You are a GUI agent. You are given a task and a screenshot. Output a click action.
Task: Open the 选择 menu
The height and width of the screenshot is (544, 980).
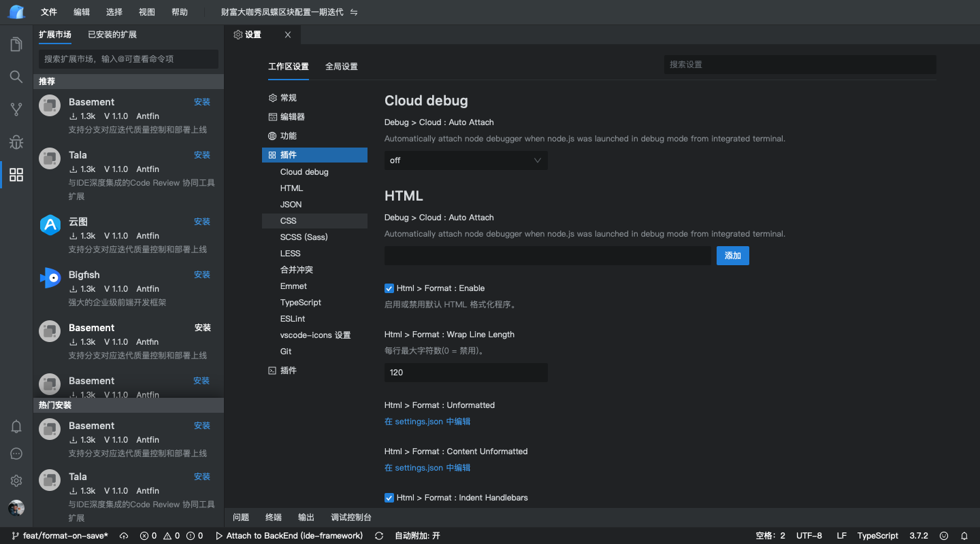[x=114, y=12]
